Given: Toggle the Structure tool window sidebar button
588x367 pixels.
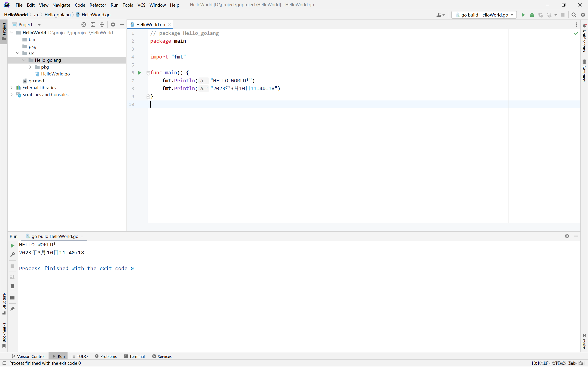Looking at the screenshot, I should coord(4,303).
